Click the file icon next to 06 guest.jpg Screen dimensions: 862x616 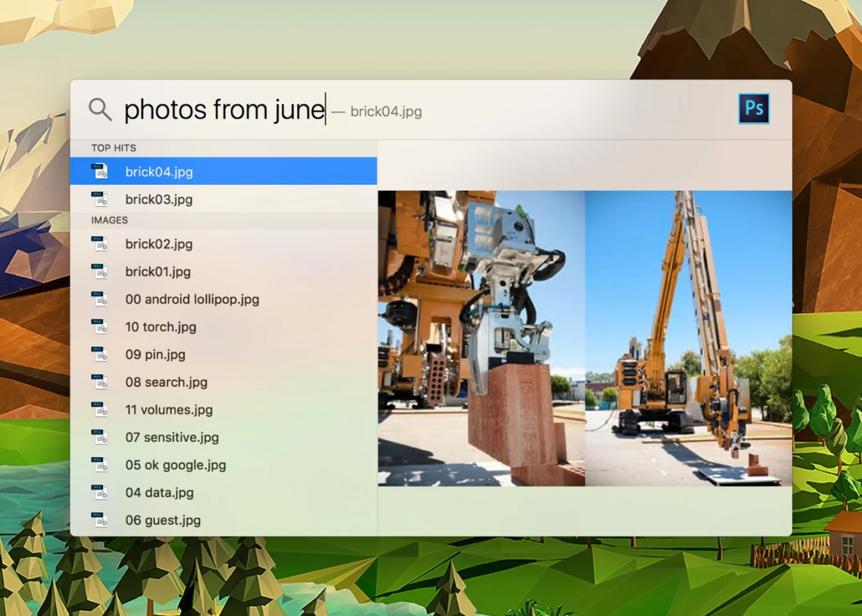click(x=100, y=520)
